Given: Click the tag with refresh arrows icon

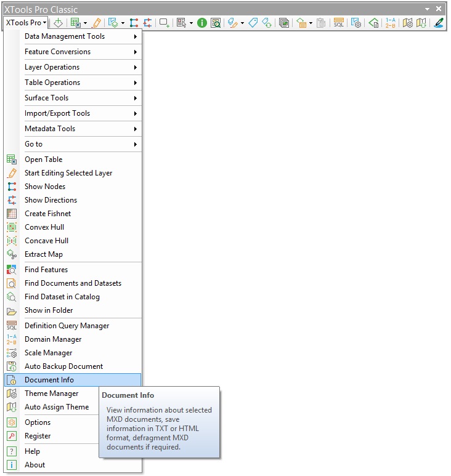Looking at the screenshot, I should tap(267, 23).
